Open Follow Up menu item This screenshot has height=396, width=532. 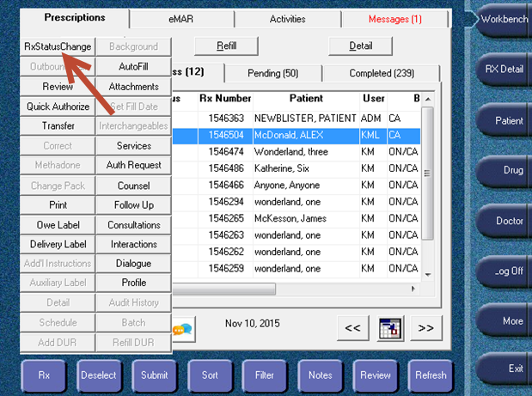pos(134,205)
